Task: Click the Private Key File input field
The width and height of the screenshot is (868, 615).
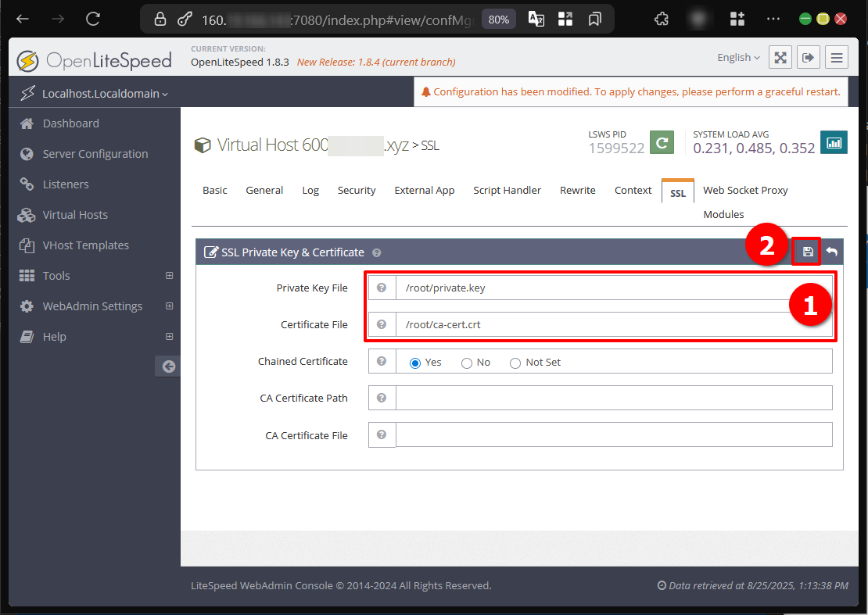Action: click(x=614, y=288)
